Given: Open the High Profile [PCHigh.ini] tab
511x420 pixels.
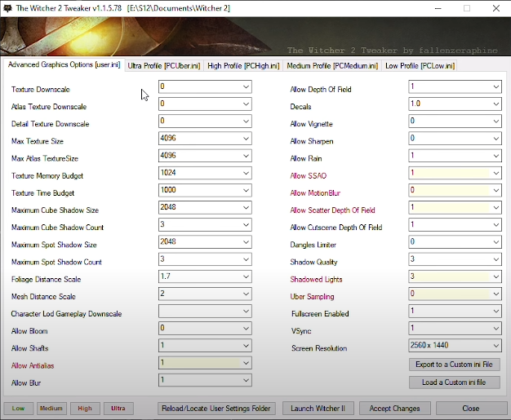Looking at the screenshot, I should coord(243,66).
